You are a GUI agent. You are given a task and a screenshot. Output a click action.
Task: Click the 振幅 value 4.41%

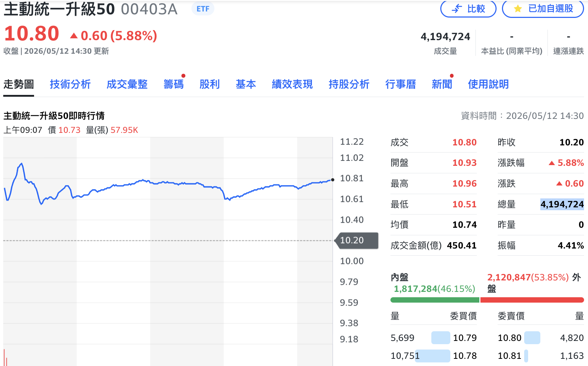pos(571,246)
